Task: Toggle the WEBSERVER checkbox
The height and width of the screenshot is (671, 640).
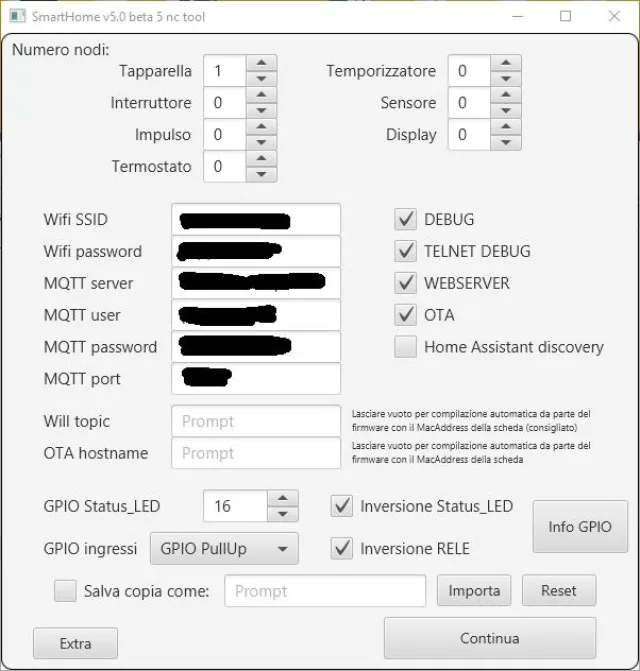Action: pos(405,283)
